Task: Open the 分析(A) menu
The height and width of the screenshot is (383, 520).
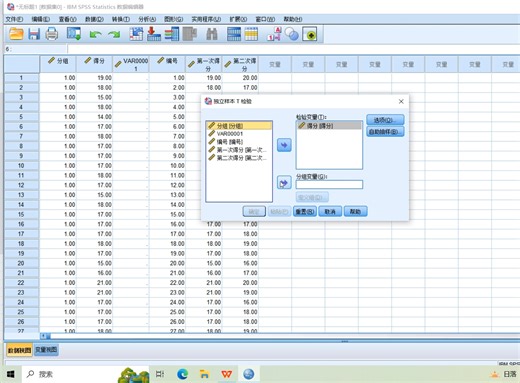Action: click(147, 19)
